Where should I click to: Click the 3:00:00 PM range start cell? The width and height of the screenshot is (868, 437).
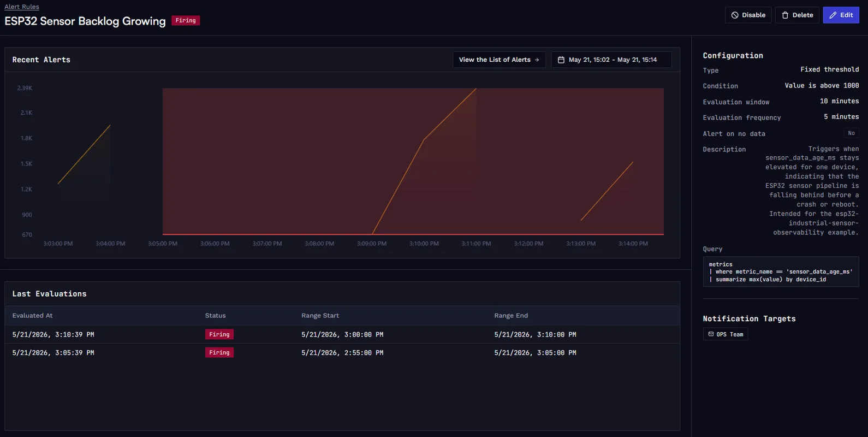[342, 334]
